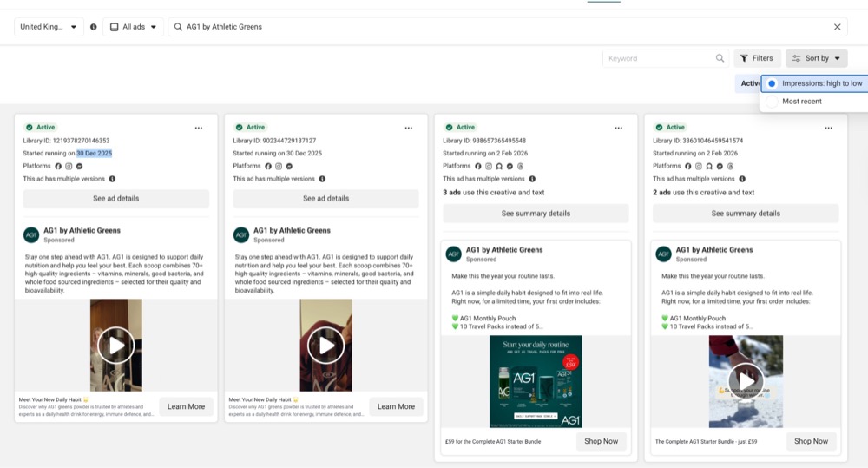This screenshot has height=468, width=868.
Task: Click the magnifier icon in the Keyword field
Action: pos(720,58)
